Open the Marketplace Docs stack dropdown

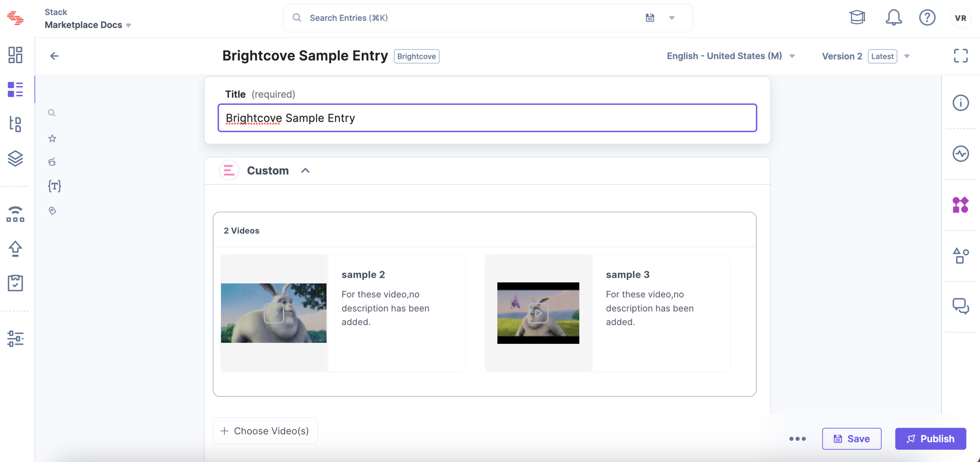click(88, 25)
